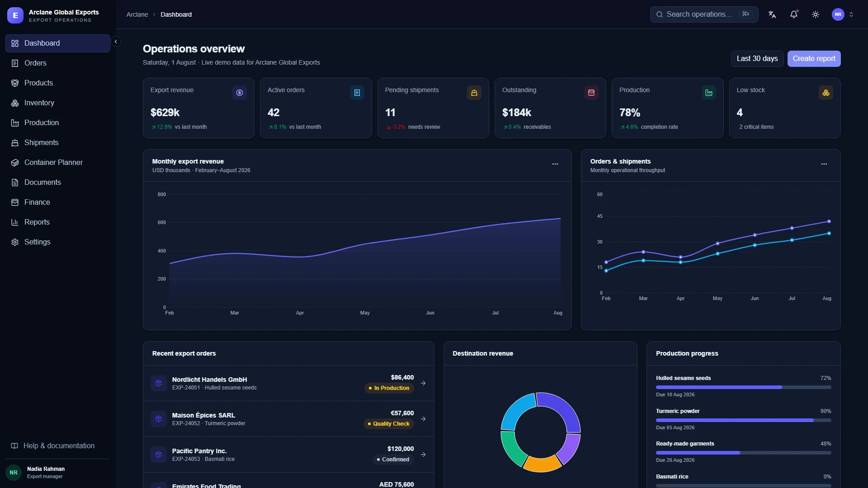Click the Aug data point on the orders line
This screenshot has height=488, width=868.
[829, 221]
